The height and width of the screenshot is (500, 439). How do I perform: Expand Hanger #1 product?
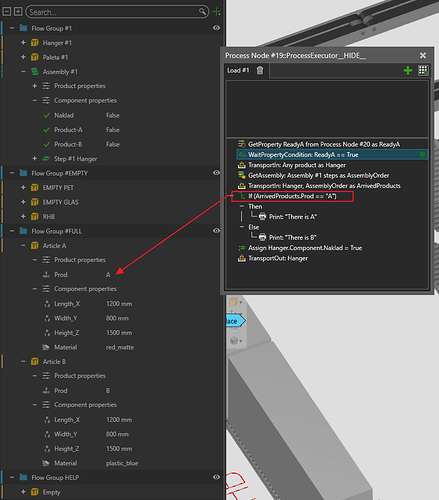(23, 42)
